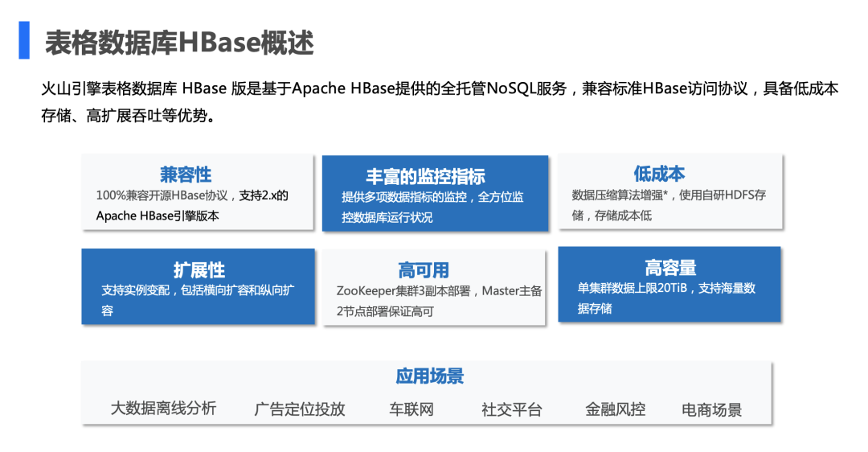Click the intro paragraph starting with 火山引擎表格数据库
Image resolution: width=868 pixels, height=452 pixels.
pyautogui.click(x=440, y=102)
